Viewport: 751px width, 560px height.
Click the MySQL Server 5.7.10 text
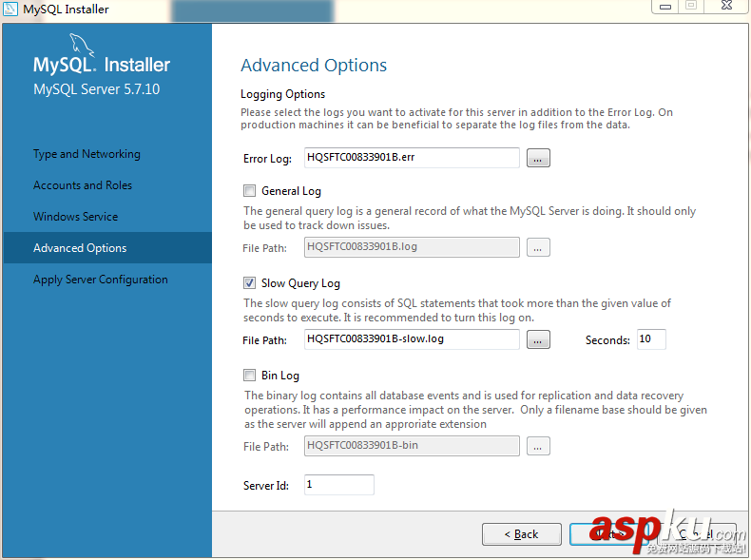click(96, 89)
